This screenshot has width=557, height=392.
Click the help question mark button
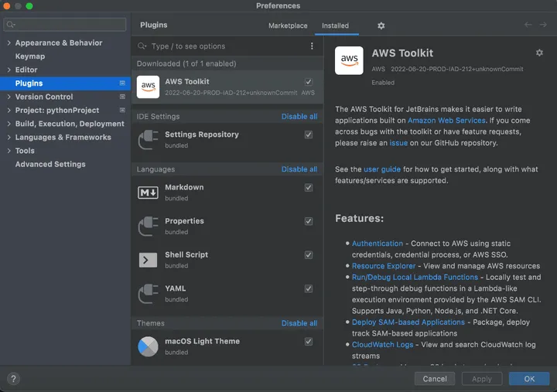click(13, 379)
